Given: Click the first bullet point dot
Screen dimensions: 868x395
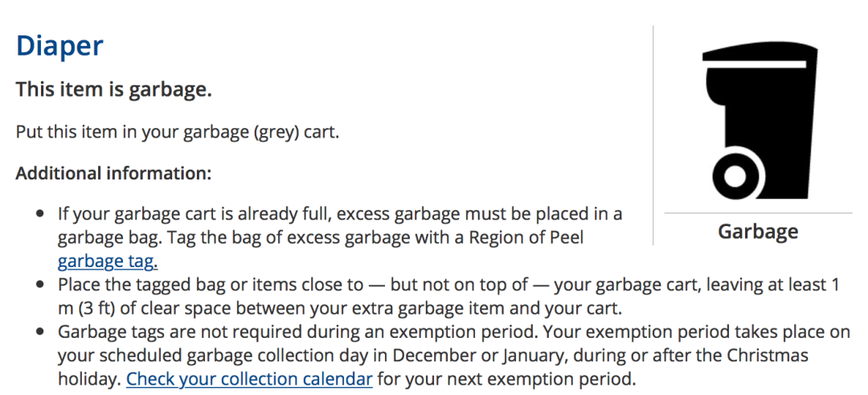Looking at the screenshot, I should [39, 213].
